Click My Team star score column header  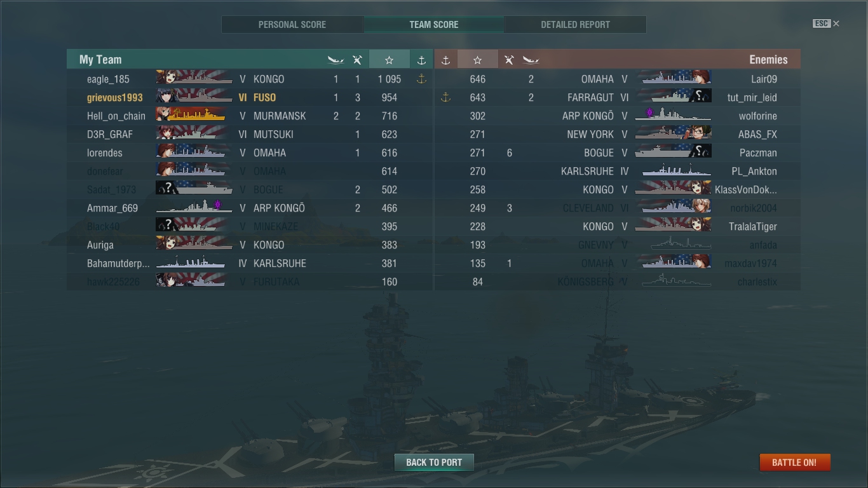pyautogui.click(x=389, y=60)
